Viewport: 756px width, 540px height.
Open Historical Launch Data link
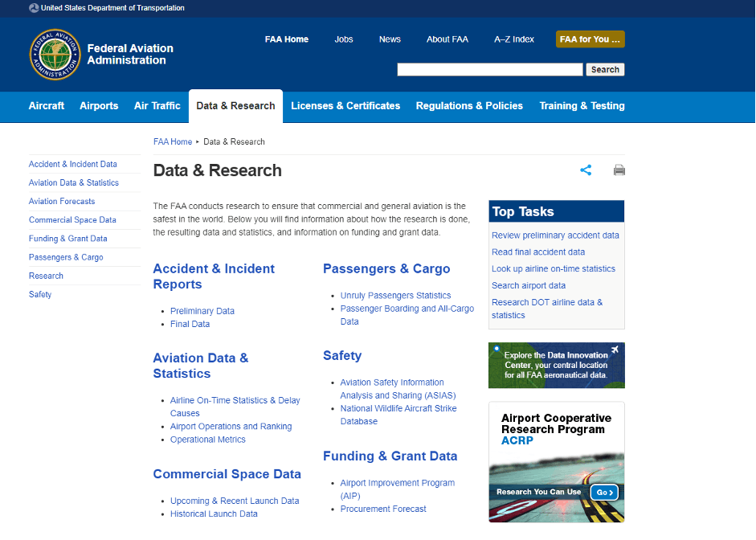coord(214,514)
